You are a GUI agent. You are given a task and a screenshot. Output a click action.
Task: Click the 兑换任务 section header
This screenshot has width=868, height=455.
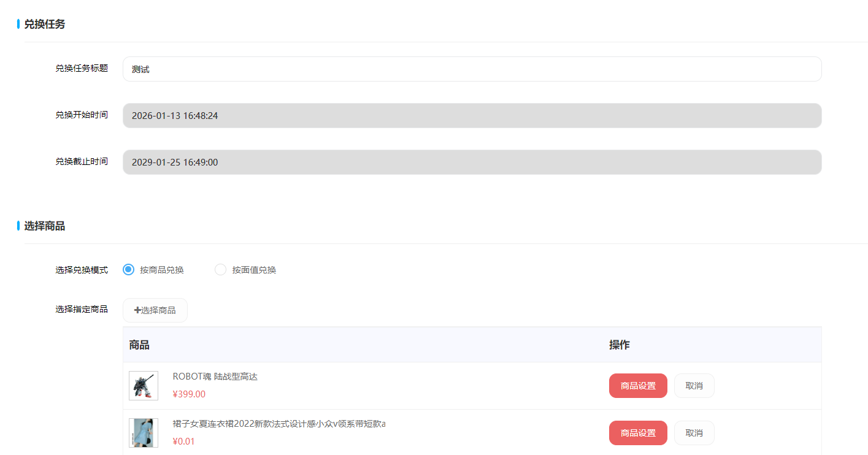[x=46, y=24]
